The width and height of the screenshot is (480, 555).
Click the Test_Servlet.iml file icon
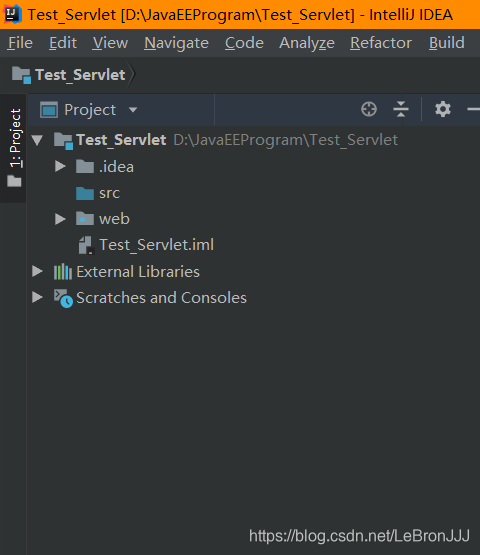(86, 245)
